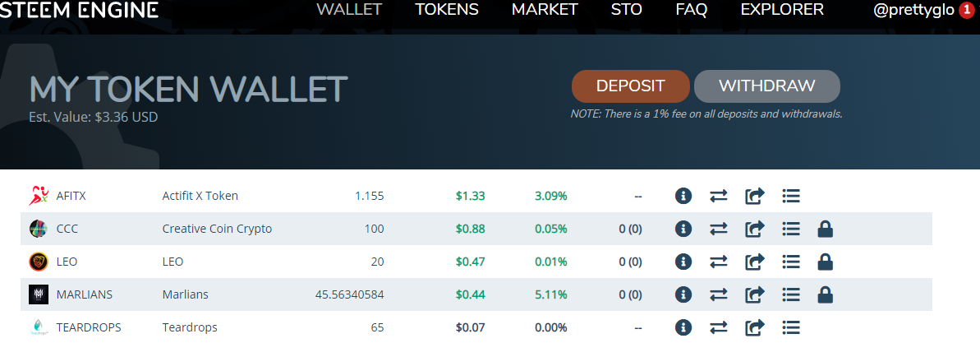The height and width of the screenshot is (343, 980).
Task: Open the MARKET nav item
Action: 545,9
